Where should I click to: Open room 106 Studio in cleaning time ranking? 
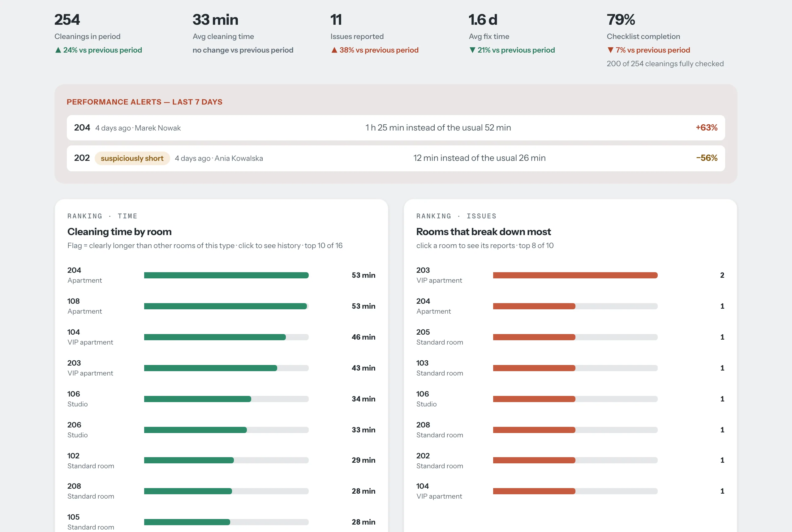click(221, 399)
